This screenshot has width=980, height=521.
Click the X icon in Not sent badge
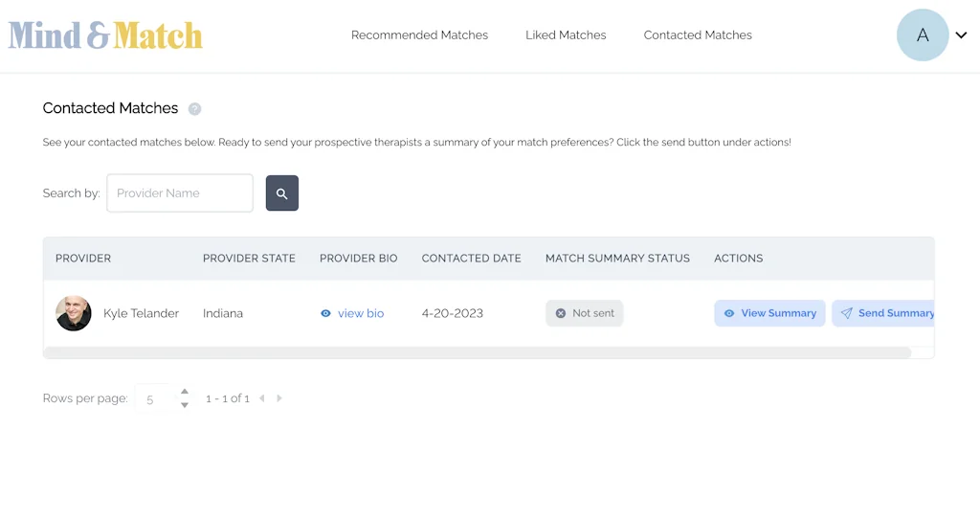[561, 313]
